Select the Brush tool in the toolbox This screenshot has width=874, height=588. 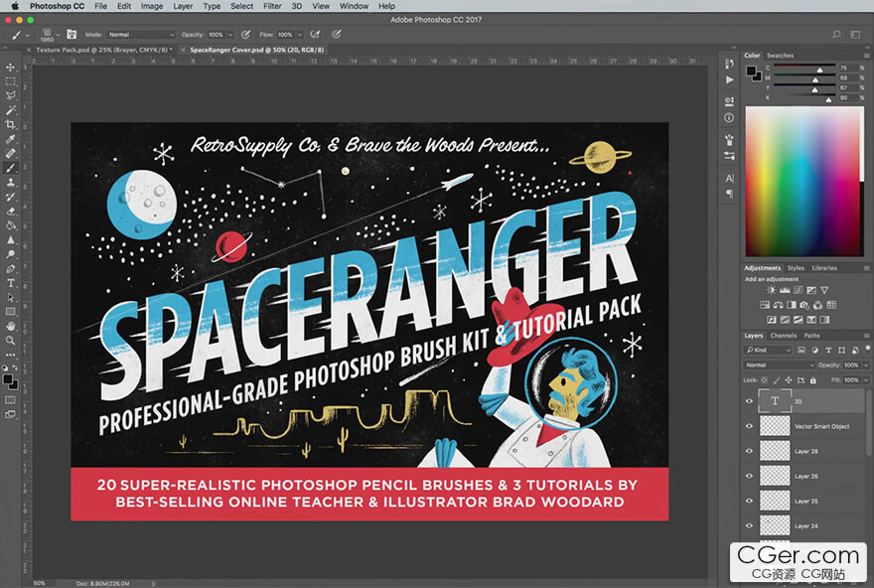tap(11, 168)
